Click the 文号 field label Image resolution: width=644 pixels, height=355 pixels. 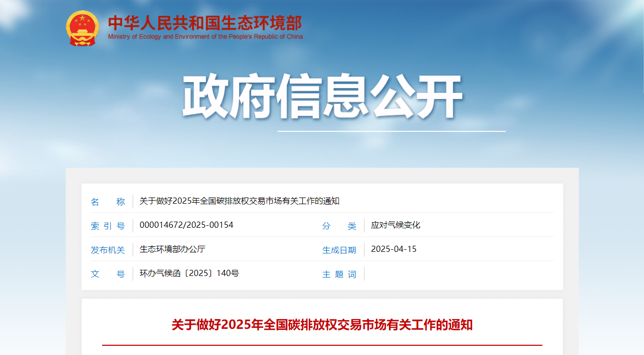108,274
